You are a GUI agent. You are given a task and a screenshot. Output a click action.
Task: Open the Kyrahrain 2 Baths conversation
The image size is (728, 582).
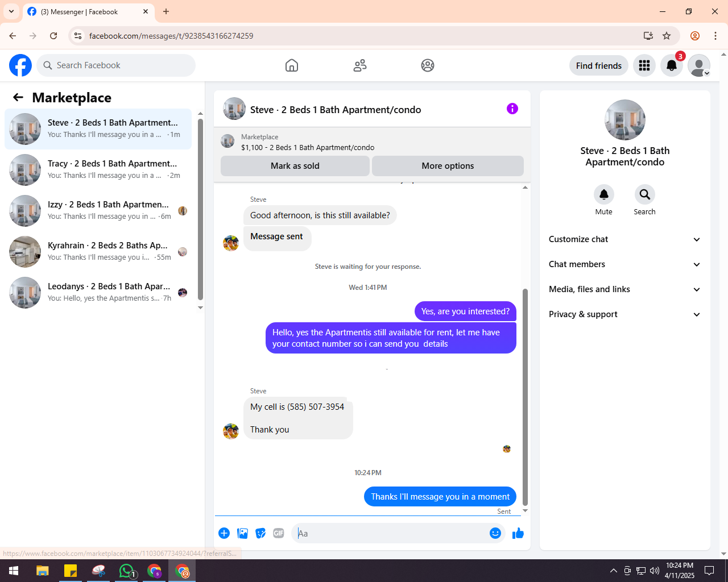98,252
